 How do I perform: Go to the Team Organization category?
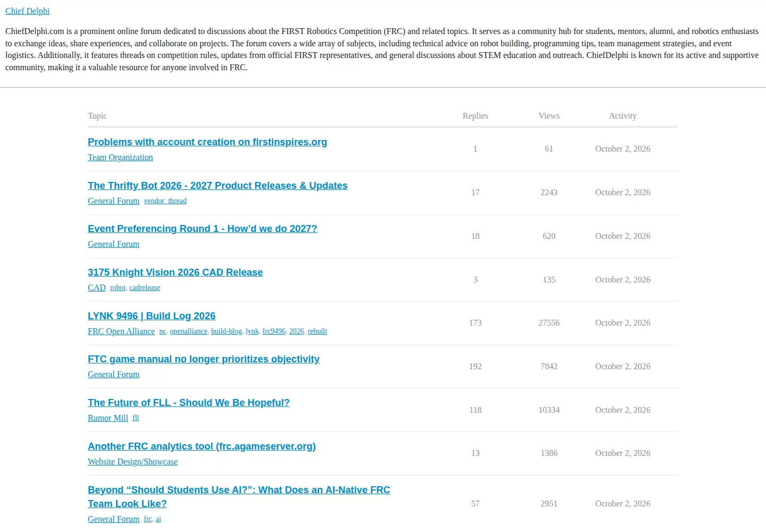[120, 157]
